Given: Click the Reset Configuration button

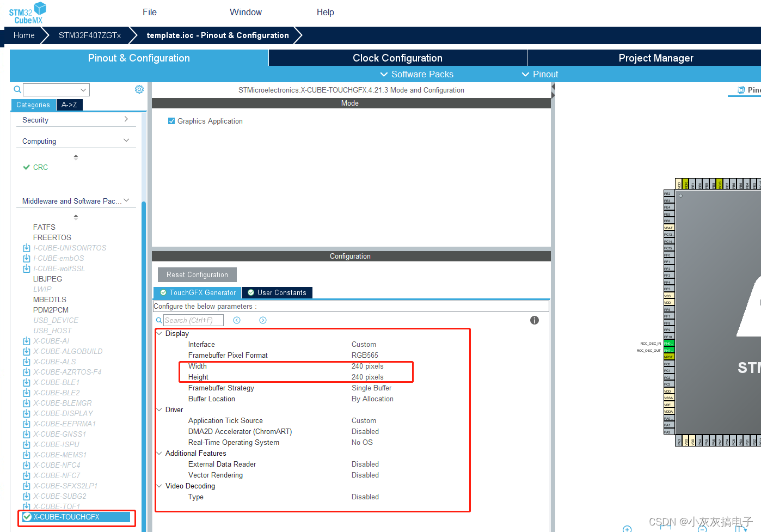Looking at the screenshot, I should point(197,274).
